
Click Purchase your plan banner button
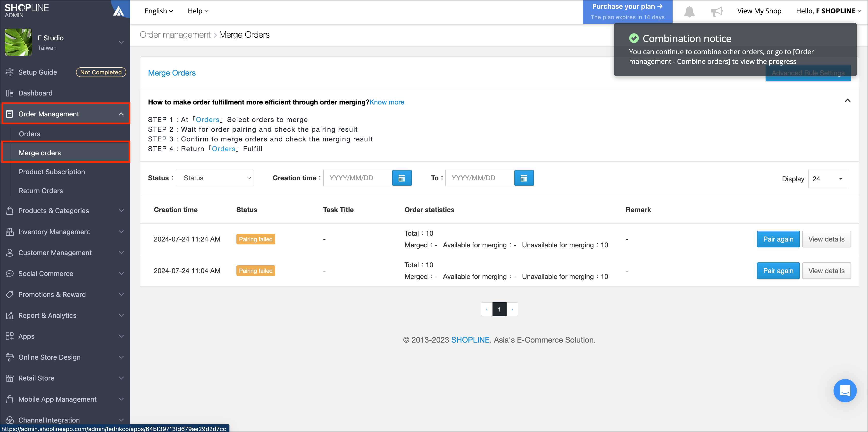tap(627, 11)
